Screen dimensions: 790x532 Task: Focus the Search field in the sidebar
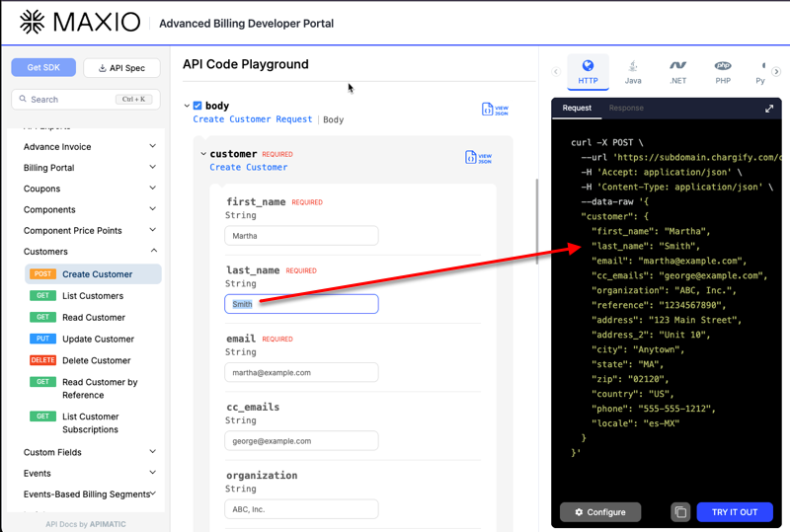86,100
